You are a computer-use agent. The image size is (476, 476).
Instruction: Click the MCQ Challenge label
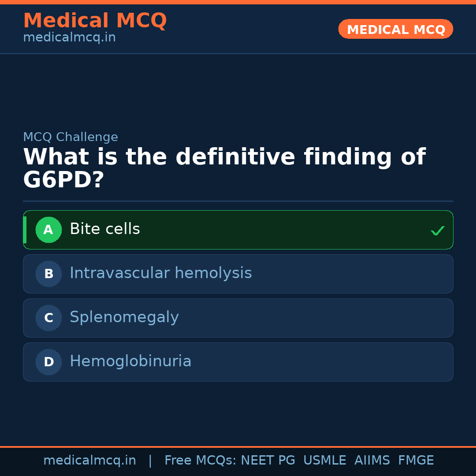point(71,137)
